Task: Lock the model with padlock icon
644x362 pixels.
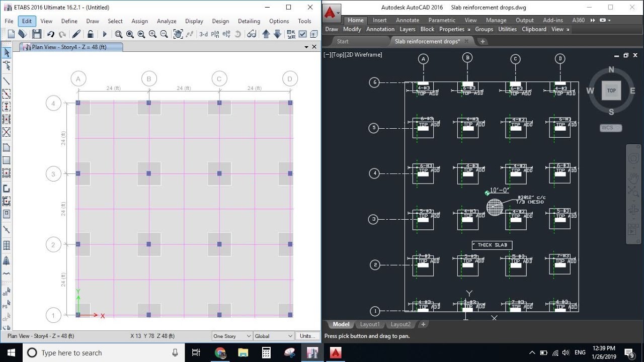Action: [x=90, y=34]
